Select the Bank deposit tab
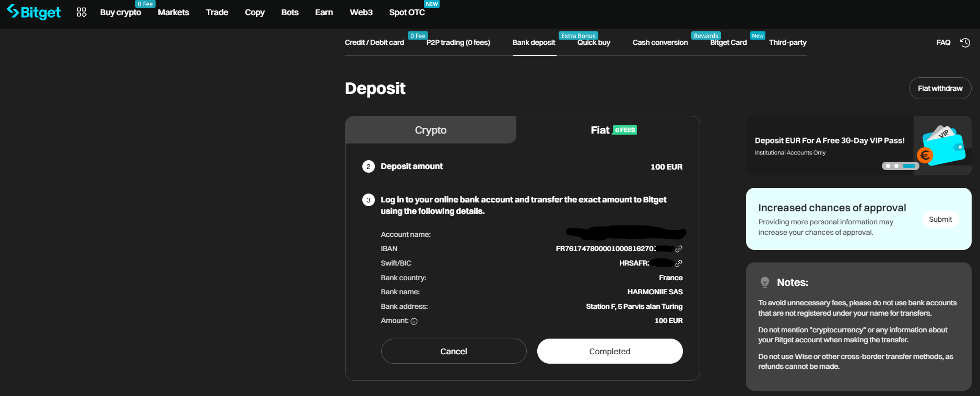The height and width of the screenshot is (396, 980). point(534,42)
